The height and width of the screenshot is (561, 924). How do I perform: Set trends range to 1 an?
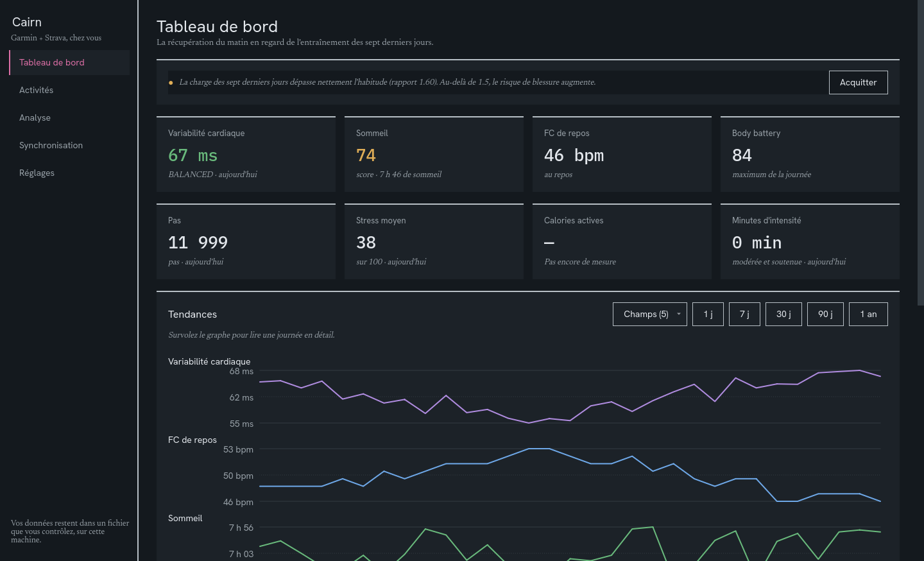[x=868, y=315]
